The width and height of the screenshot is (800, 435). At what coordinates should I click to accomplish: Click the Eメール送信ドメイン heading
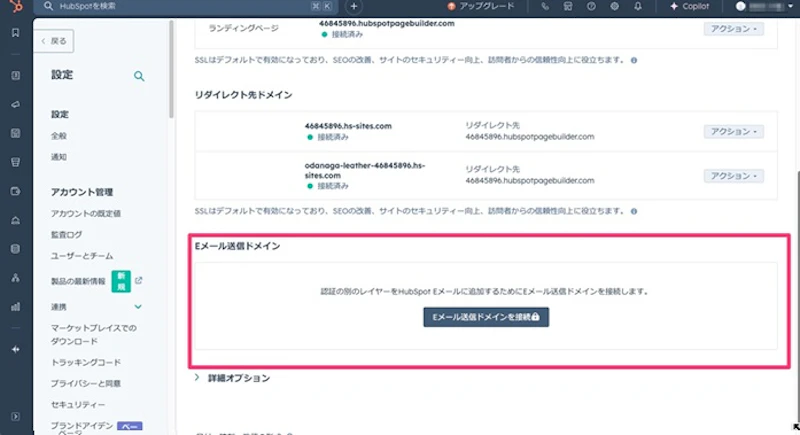click(237, 246)
